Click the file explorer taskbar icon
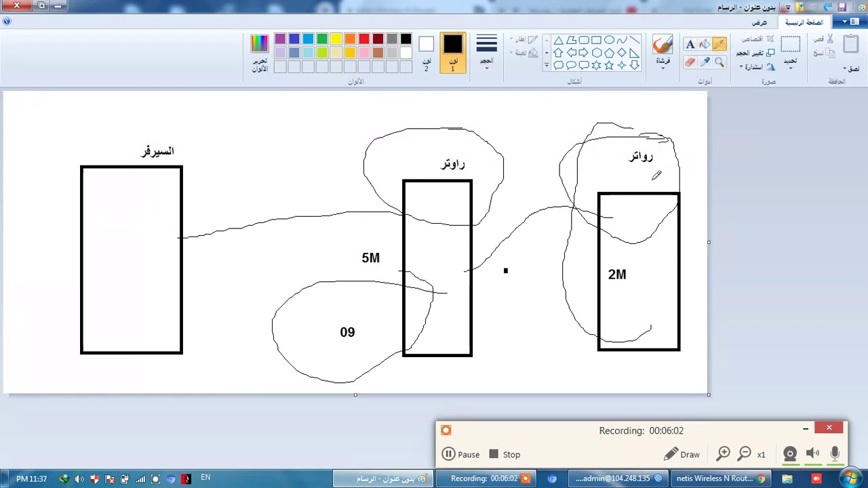This screenshot has width=868, height=488. [x=787, y=479]
